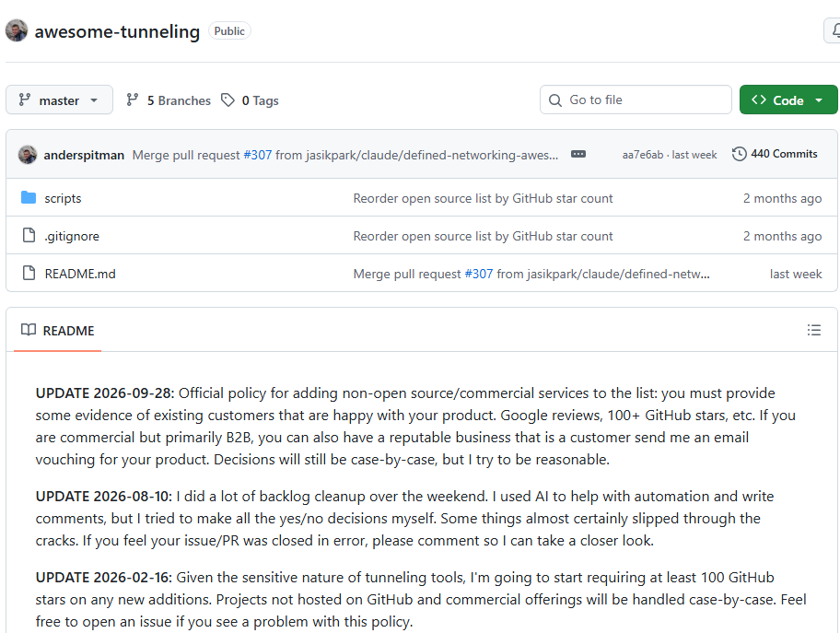Viewport: 840px width, 633px height.
Task: Open the scripts folder
Action: click(x=64, y=198)
